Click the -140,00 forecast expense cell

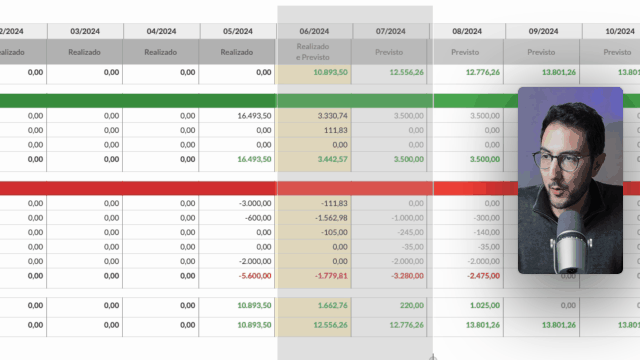tap(487, 232)
